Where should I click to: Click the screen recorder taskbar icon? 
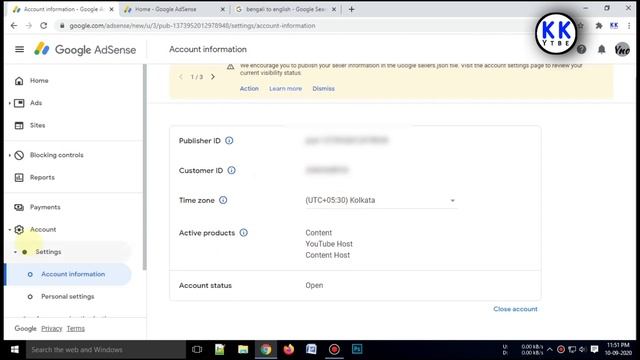click(x=334, y=350)
